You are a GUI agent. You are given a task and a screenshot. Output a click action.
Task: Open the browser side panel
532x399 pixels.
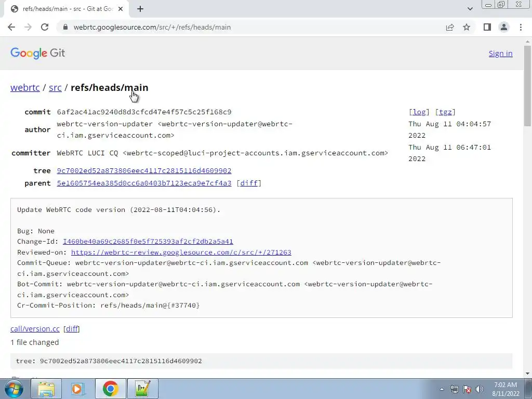click(487, 27)
